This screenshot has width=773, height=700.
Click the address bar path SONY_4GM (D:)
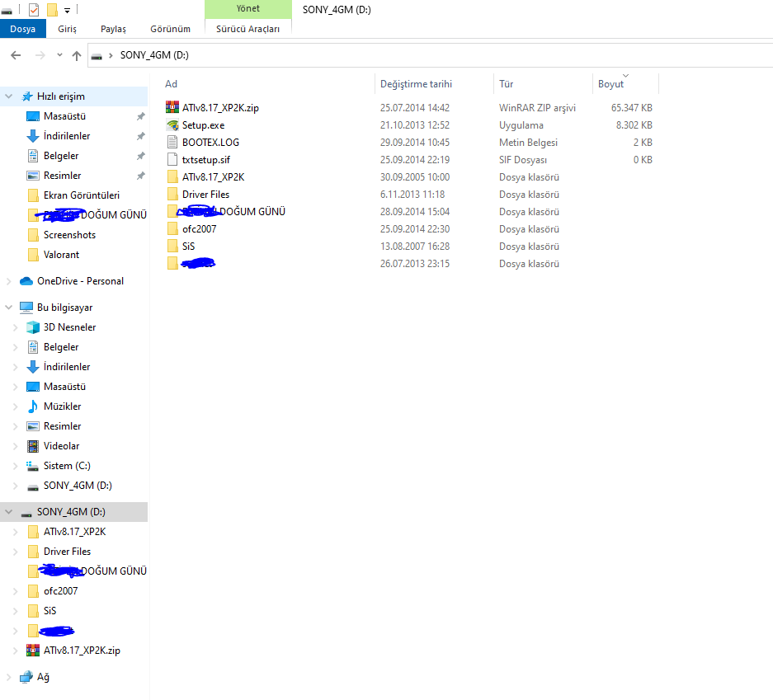pyautogui.click(x=154, y=55)
